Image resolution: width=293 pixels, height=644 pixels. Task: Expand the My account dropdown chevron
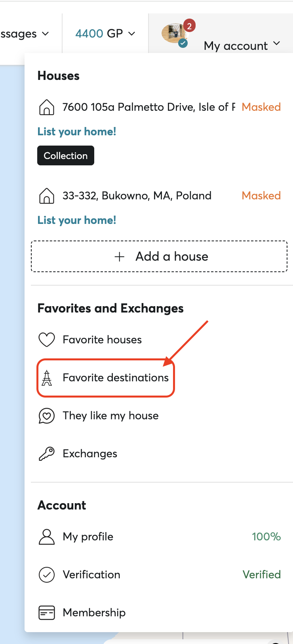tap(277, 44)
